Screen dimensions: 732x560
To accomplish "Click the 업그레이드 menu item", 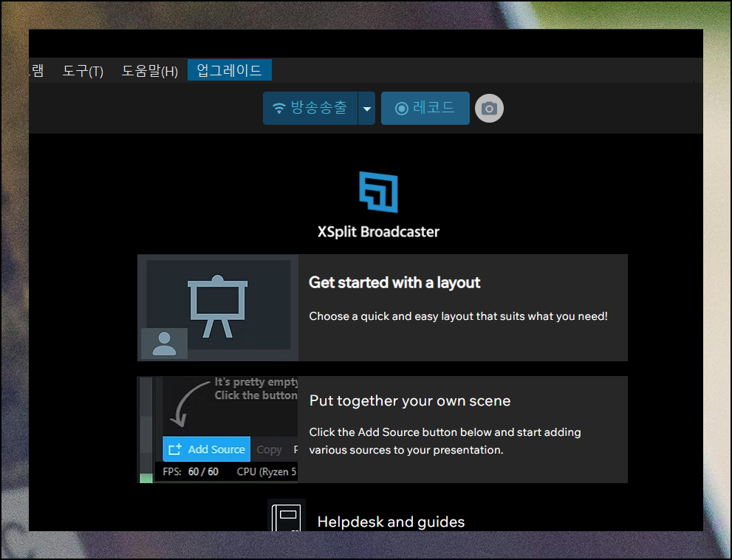I will (229, 70).
